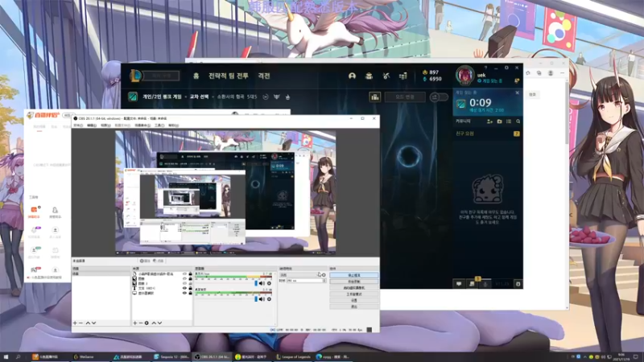
Task: Open Windows Start button on taskbar
Action: (6, 356)
